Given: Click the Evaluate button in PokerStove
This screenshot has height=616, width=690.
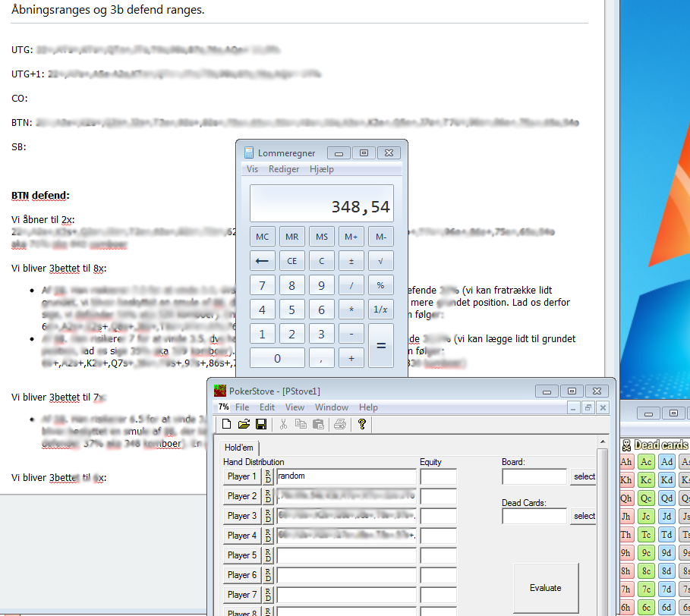Looking at the screenshot, I should coord(546,588).
